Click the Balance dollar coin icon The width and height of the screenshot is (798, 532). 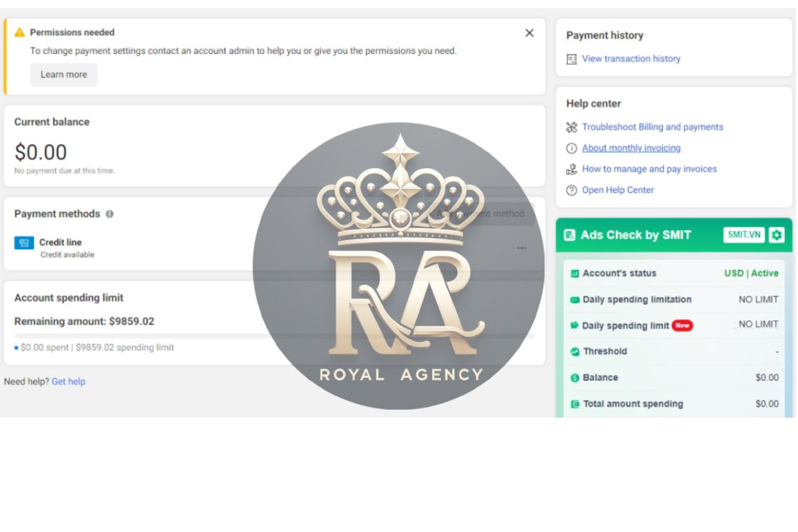(x=575, y=378)
